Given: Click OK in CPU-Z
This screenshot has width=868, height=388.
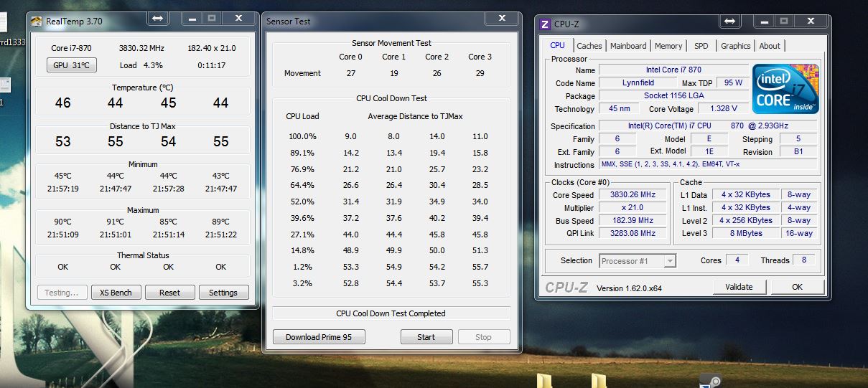Looking at the screenshot, I should pos(797,287).
